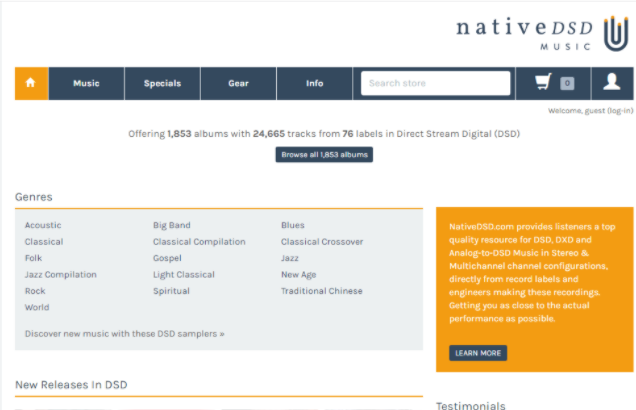Open the user account icon

(612, 82)
